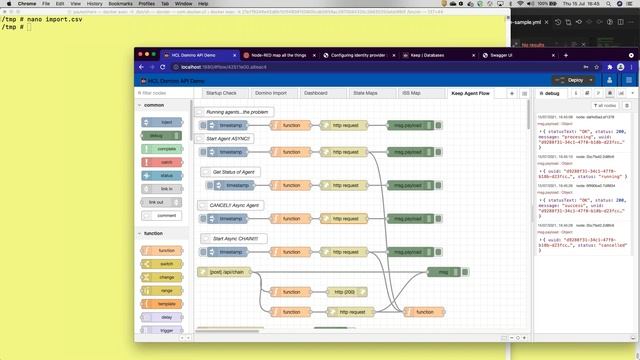
Task: Expand the debug message with message success
Action: 540,200
